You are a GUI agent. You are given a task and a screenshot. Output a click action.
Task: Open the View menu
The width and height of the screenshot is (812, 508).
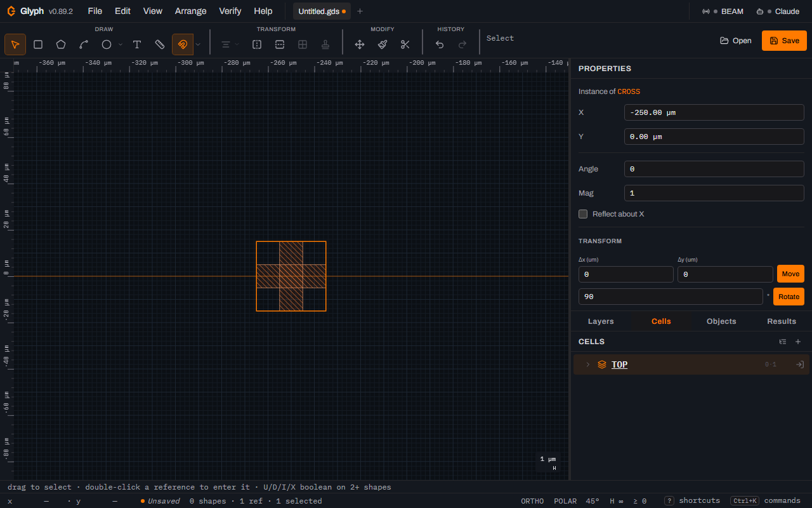coord(153,11)
